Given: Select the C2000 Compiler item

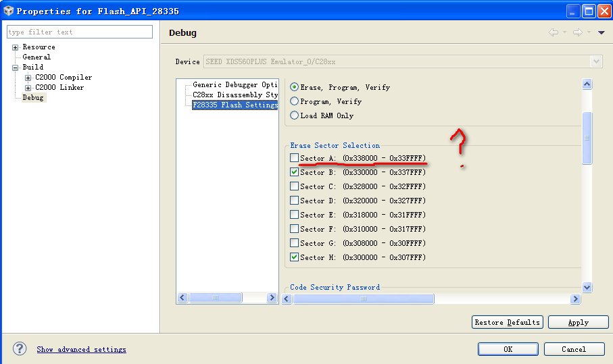Looking at the screenshot, I should coord(64,78).
